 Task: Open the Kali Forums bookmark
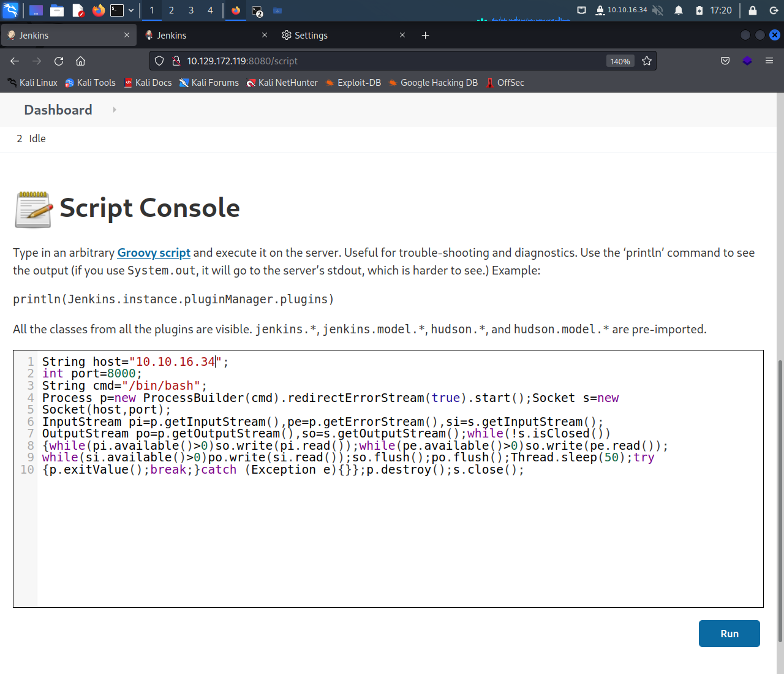[x=209, y=83]
